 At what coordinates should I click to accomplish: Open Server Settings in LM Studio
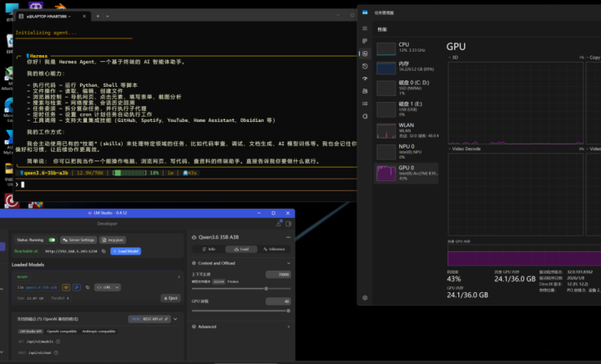(79, 240)
